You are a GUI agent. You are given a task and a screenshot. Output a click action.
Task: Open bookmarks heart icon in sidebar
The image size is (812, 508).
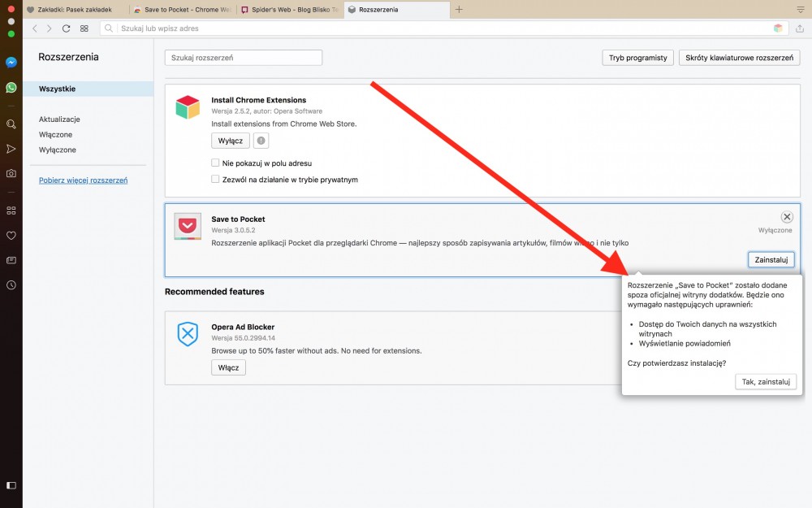[x=11, y=236]
